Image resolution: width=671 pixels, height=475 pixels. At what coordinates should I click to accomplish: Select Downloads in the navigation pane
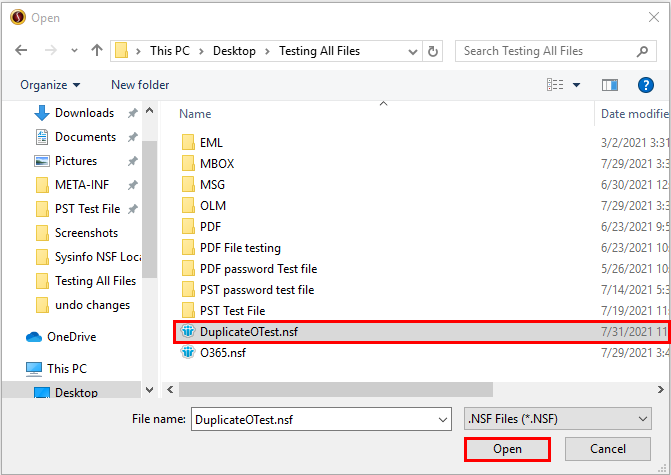click(84, 113)
